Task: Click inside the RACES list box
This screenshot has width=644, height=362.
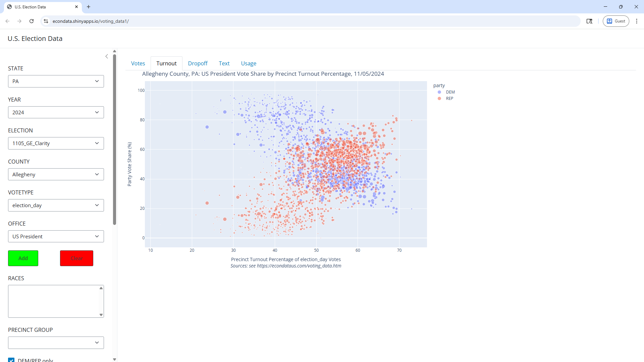Action: coord(54,301)
